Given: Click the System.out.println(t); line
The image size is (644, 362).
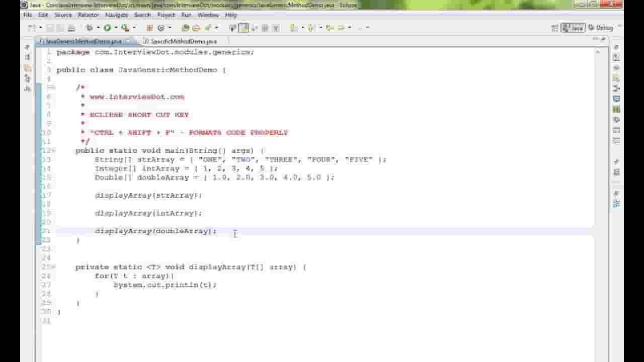Looking at the screenshot, I should [165, 285].
